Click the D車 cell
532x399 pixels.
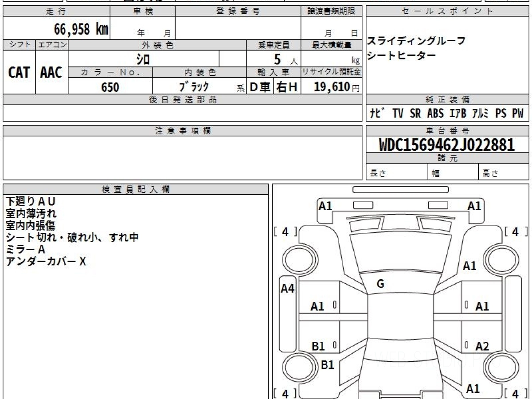click(260, 87)
